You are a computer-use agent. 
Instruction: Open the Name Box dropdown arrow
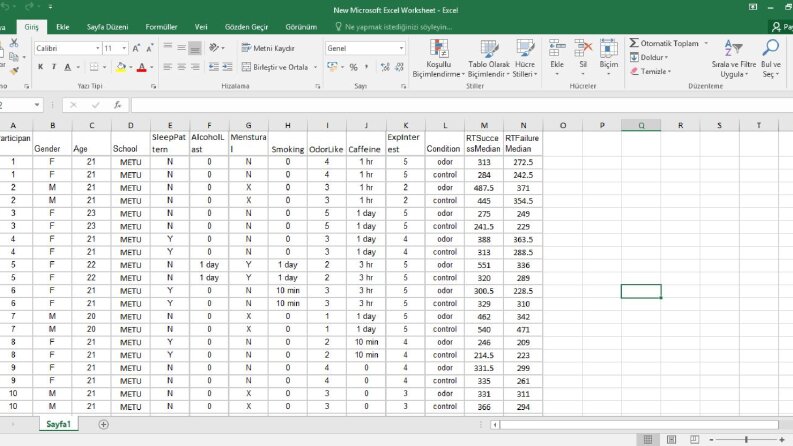tap(37, 105)
